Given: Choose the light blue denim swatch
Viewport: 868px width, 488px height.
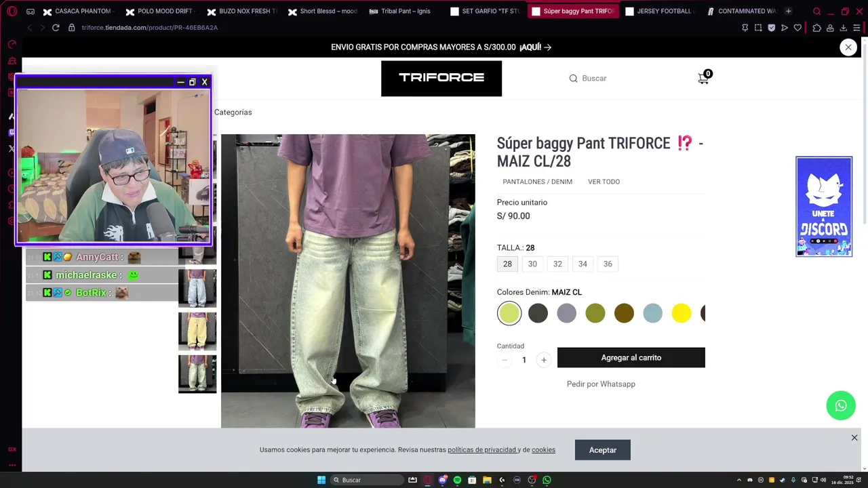Looking at the screenshot, I should point(652,313).
